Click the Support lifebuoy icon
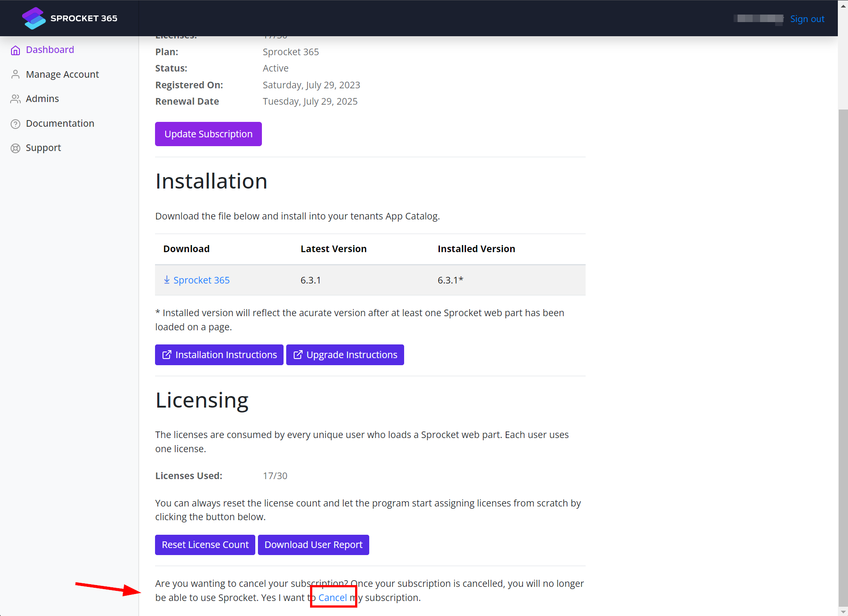 coord(15,148)
